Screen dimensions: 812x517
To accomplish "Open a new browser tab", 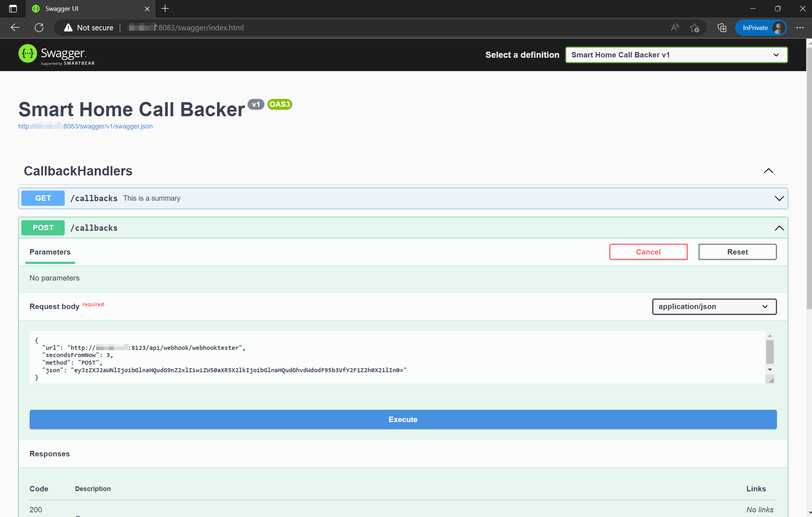I will 165,9.
